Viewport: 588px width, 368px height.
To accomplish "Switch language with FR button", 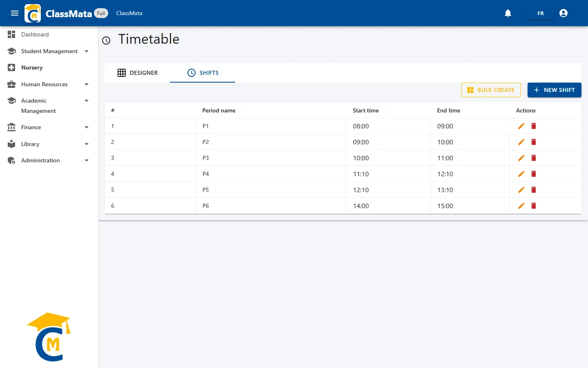I will pyautogui.click(x=541, y=13).
